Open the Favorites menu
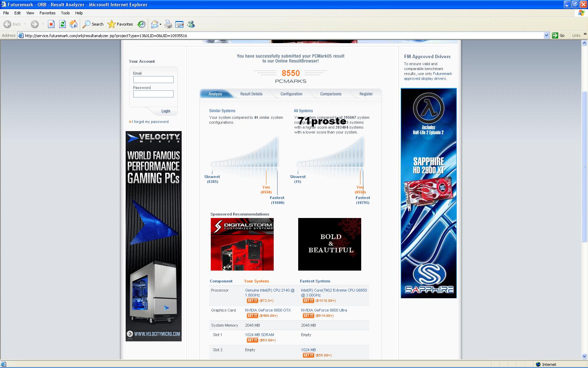Image resolution: width=588 pixels, height=368 pixels. tap(48, 13)
